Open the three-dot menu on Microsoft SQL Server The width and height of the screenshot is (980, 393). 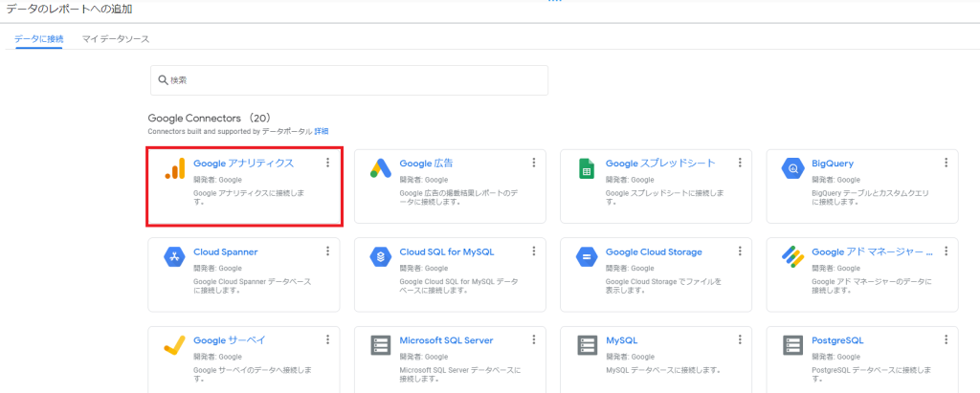coord(534,339)
